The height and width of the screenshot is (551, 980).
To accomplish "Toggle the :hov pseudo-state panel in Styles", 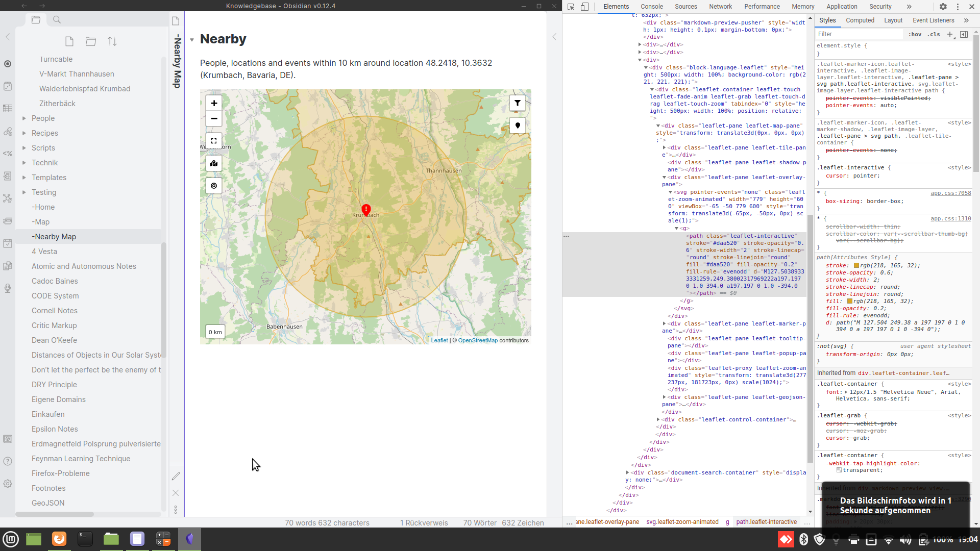I will (x=916, y=34).
